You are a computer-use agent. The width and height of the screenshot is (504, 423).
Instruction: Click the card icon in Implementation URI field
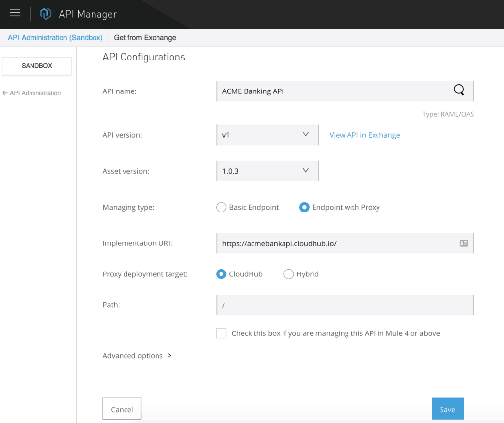[463, 242]
